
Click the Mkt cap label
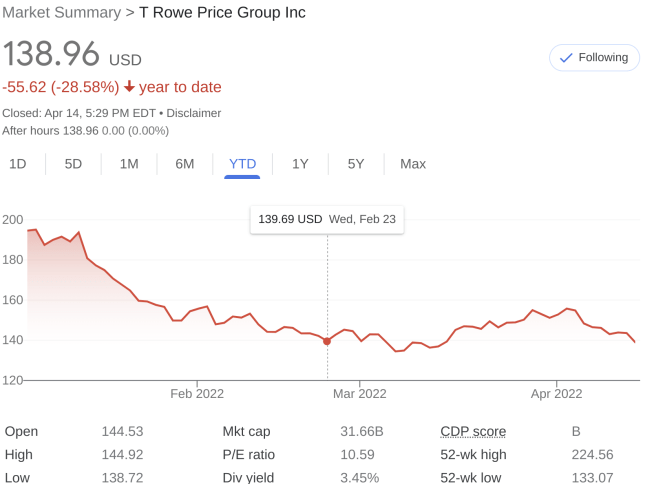[x=247, y=431]
